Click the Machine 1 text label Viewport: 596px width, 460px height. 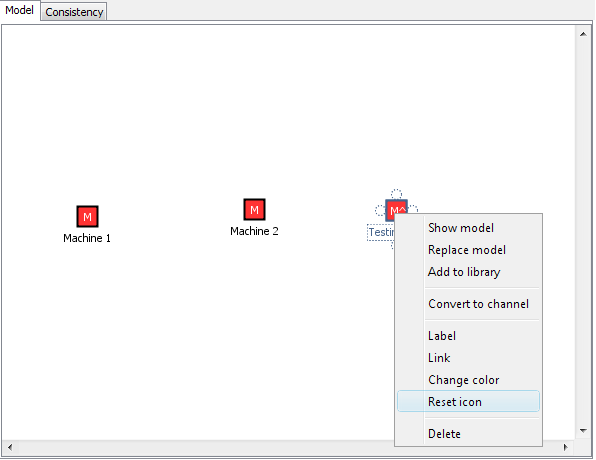coord(87,238)
